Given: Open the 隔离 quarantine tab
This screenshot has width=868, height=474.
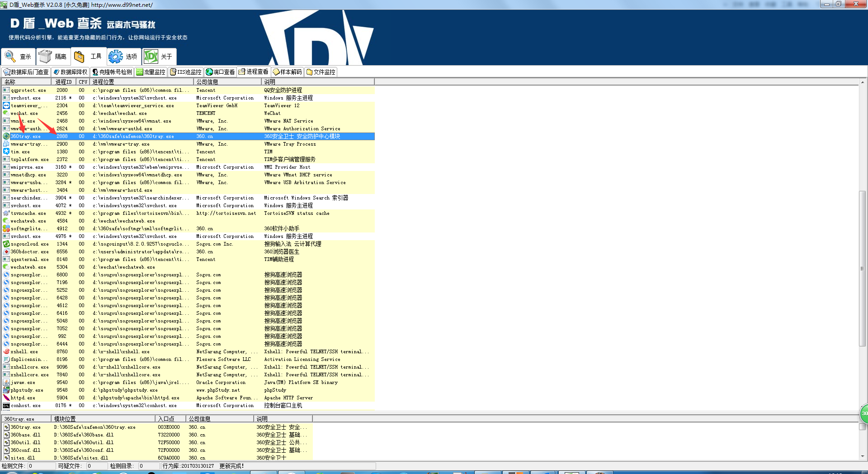Looking at the screenshot, I should pyautogui.click(x=53, y=57).
